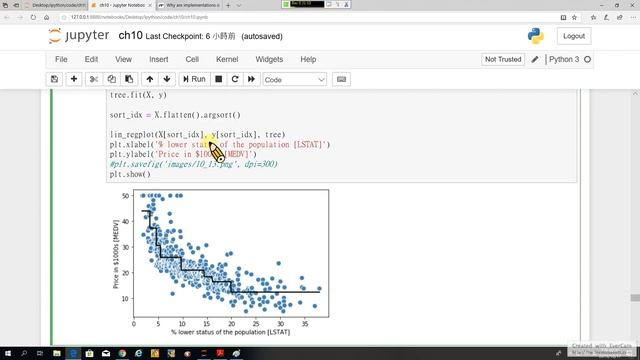Click the Last Checkpoint text
This screenshot has height=360, width=640.
click(190, 36)
